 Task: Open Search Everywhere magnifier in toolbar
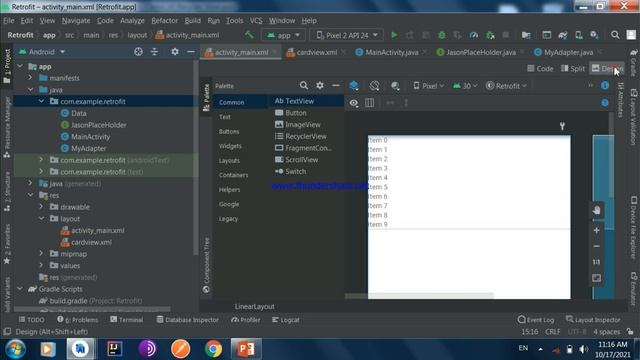(x=615, y=35)
